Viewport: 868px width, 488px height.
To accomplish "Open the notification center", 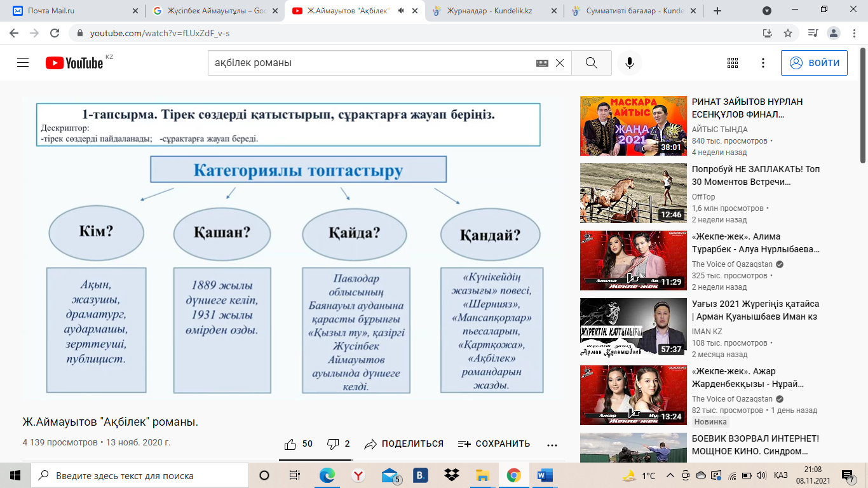I will (x=848, y=475).
